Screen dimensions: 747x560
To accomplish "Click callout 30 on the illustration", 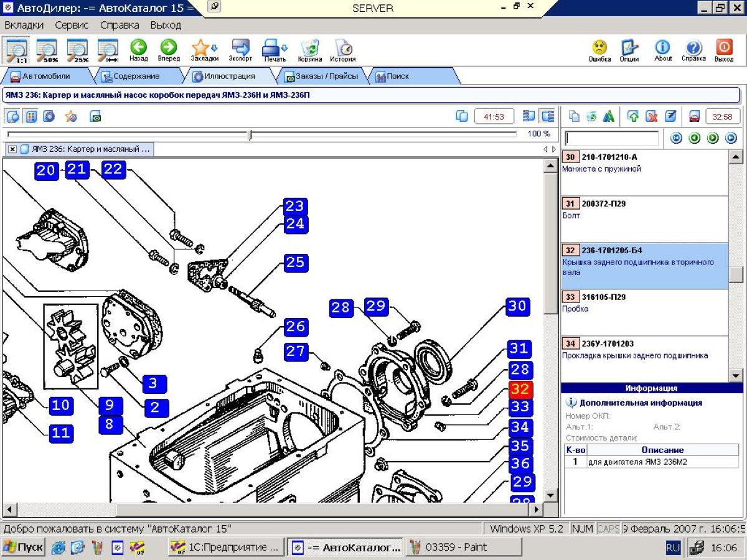I will [x=517, y=306].
